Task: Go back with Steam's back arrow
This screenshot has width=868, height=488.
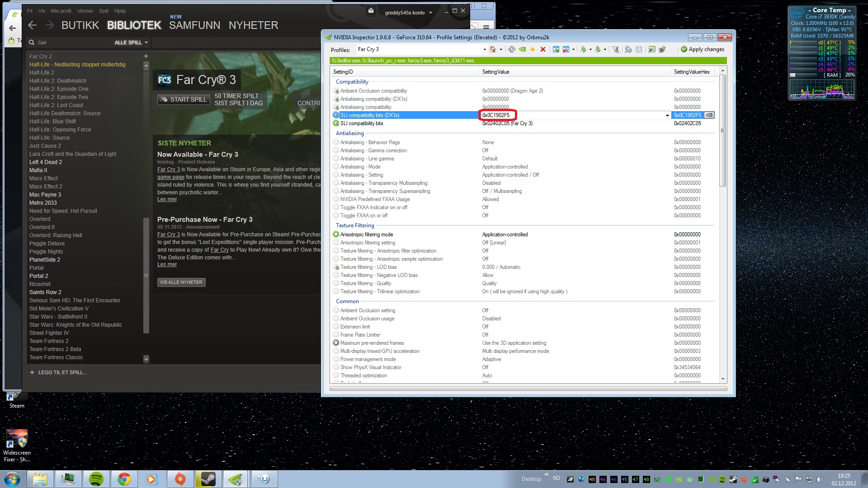Action: click(x=32, y=25)
